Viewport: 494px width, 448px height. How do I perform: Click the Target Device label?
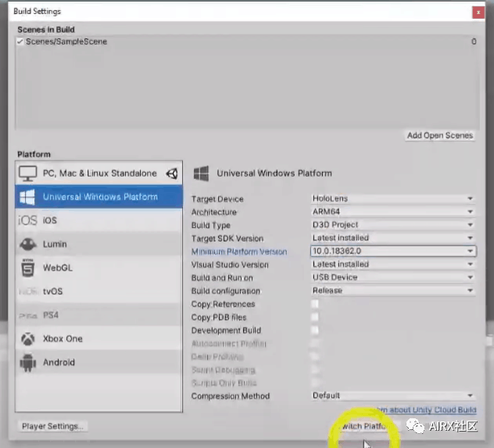coord(217,199)
